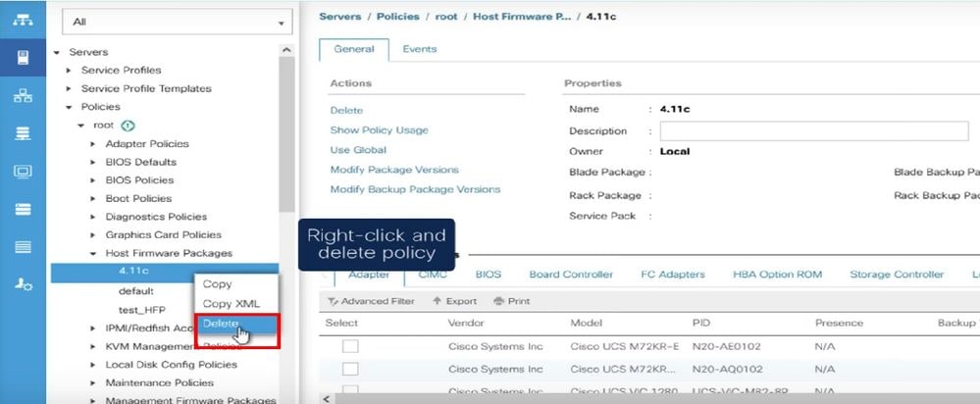Click the Advanced Filter funnel icon
This screenshot has height=404, width=980.
(x=333, y=301)
